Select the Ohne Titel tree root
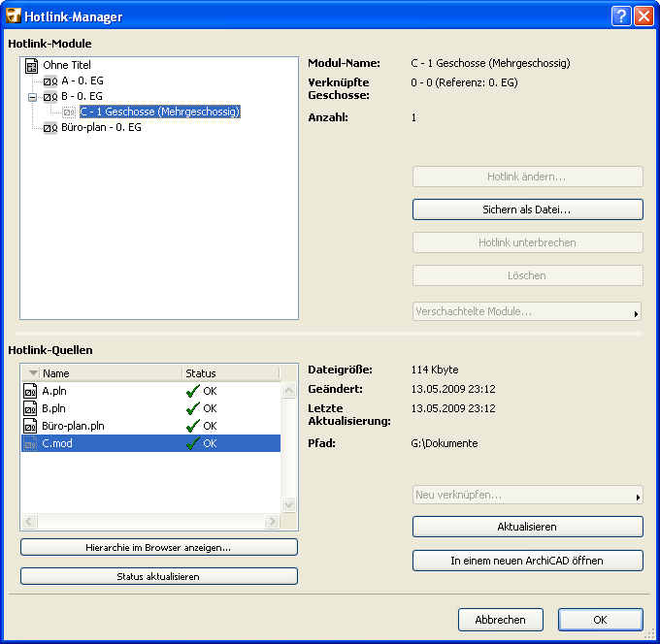660x644 pixels. pos(67,65)
